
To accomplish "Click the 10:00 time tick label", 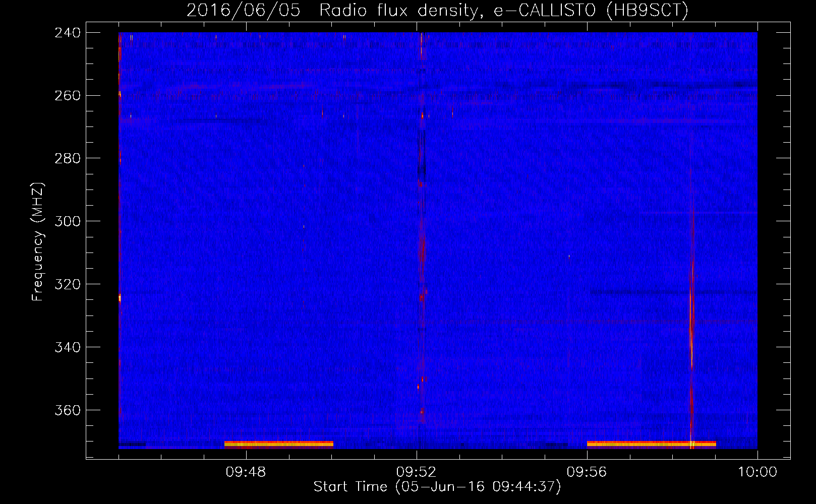I will (x=757, y=472).
